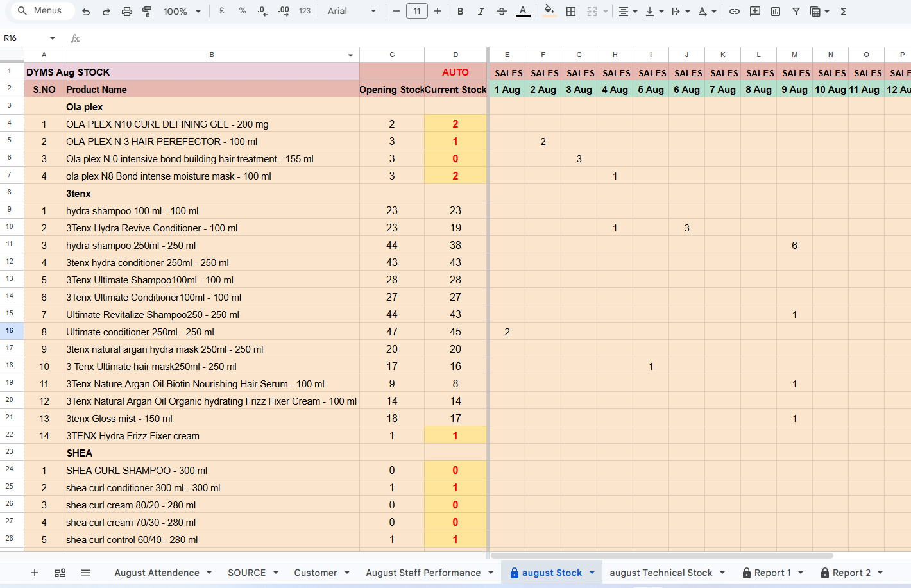Open august Stock tab dropdown arrow
The height and width of the screenshot is (588, 911).
[x=592, y=573]
